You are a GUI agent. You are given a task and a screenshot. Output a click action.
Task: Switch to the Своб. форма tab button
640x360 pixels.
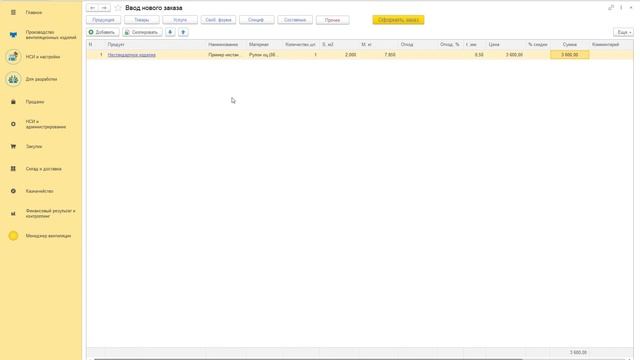pos(218,20)
